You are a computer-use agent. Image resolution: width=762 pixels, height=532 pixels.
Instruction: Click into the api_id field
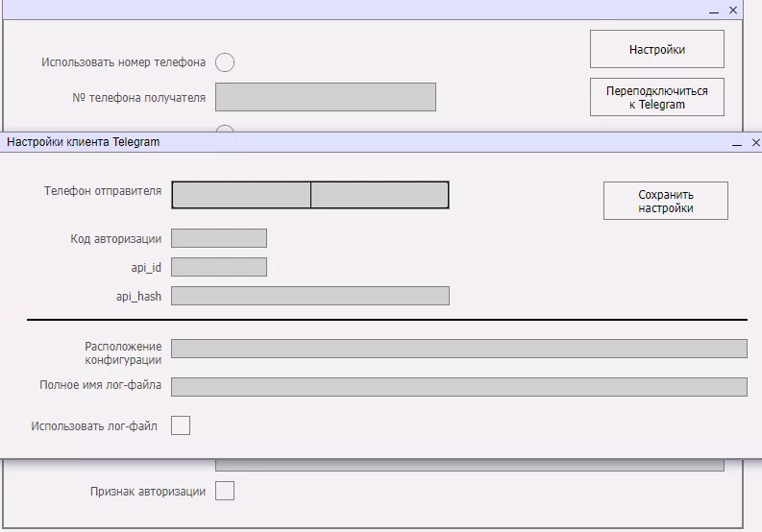pos(219,267)
